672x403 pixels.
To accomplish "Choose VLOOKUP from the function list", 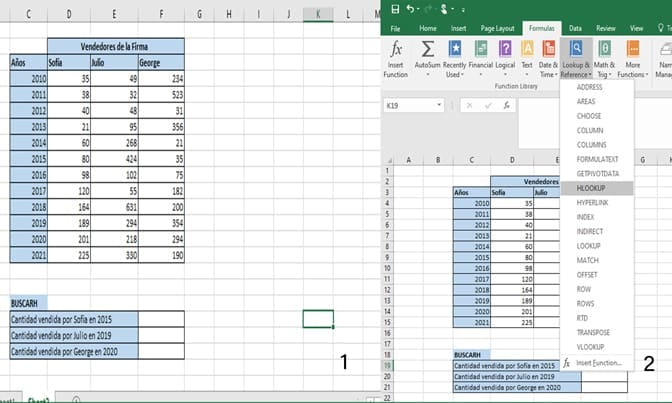I will (x=597, y=347).
